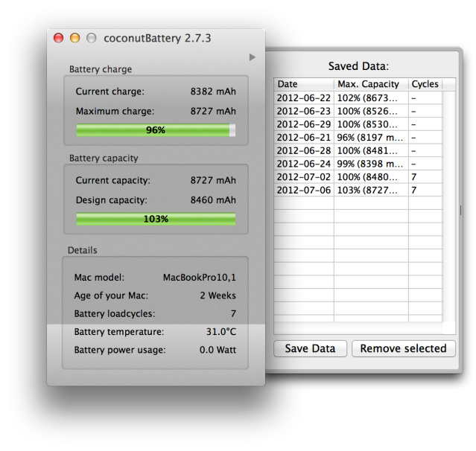Click the 96% (8197 m... capacity cell

[x=370, y=138]
